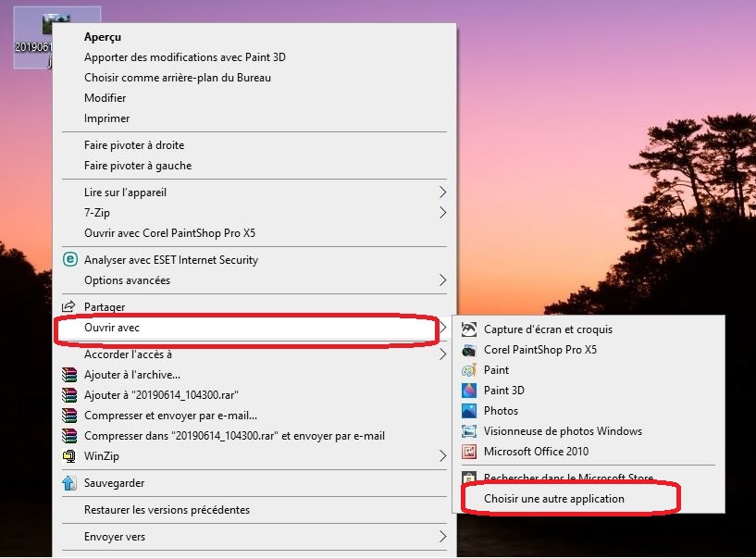Screen dimensions: 756x559
Task: Click WinRAR icon beside Ajouter à "20190614_104300.rar"
Action: point(69,395)
